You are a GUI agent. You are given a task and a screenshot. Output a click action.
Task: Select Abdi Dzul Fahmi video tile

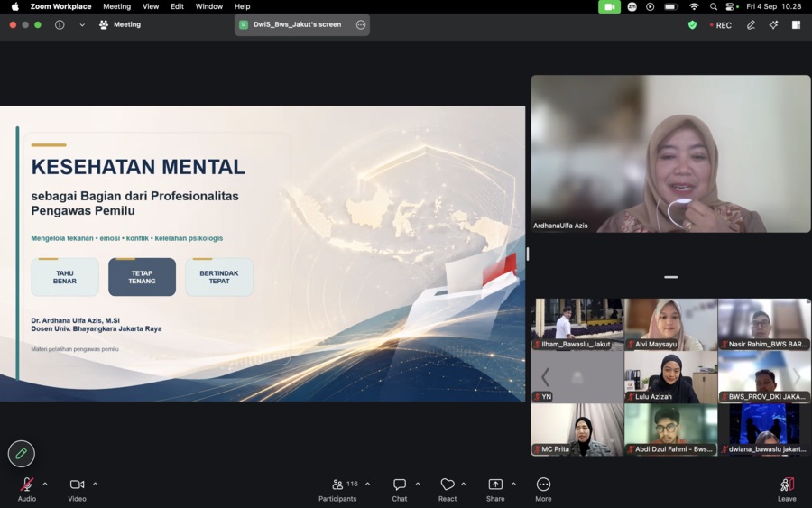click(x=670, y=429)
